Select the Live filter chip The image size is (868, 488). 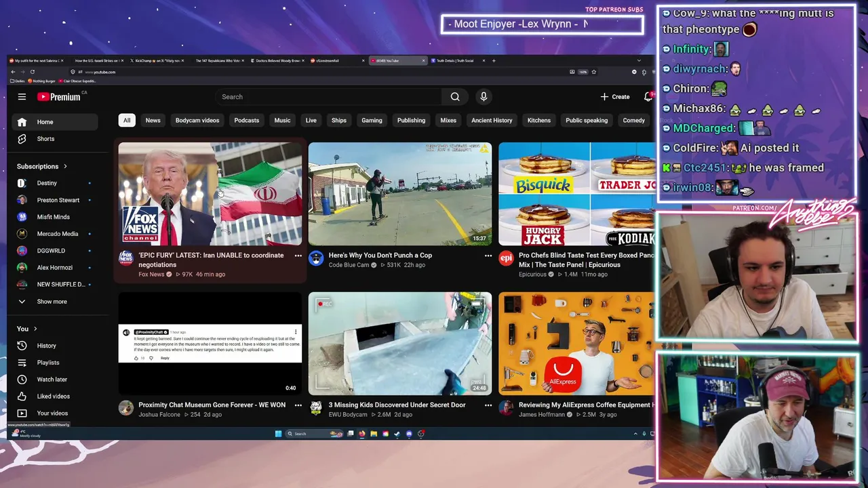pyautogui.click(x=311, y=121)
